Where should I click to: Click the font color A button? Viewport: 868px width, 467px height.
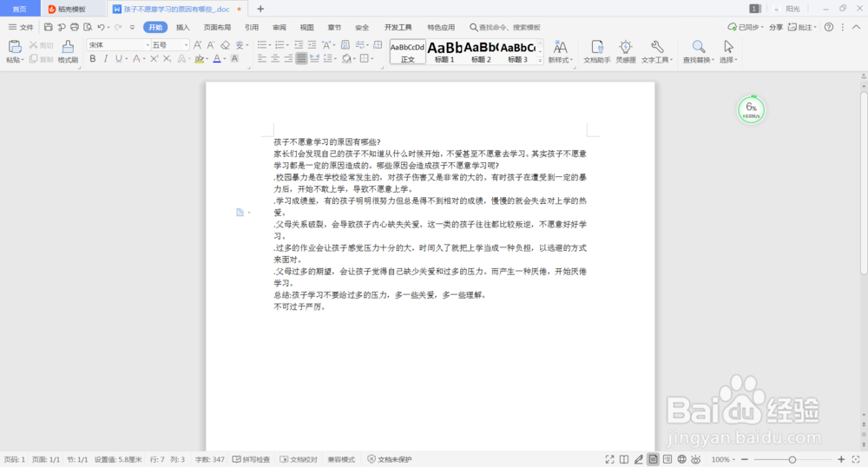click(217, 59)
